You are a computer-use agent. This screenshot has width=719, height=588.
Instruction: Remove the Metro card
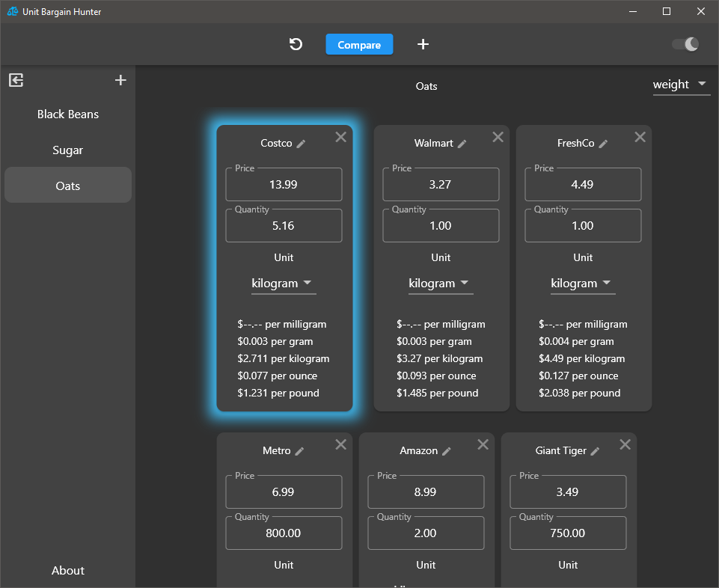340,444
